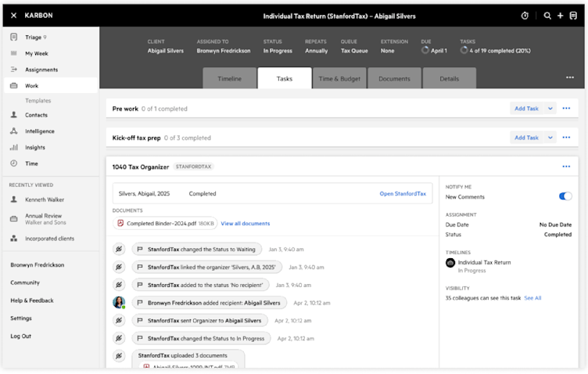Toggle New Comments notification switch
Viewport: 588px width, 374px height.
(x=565, y=196)
